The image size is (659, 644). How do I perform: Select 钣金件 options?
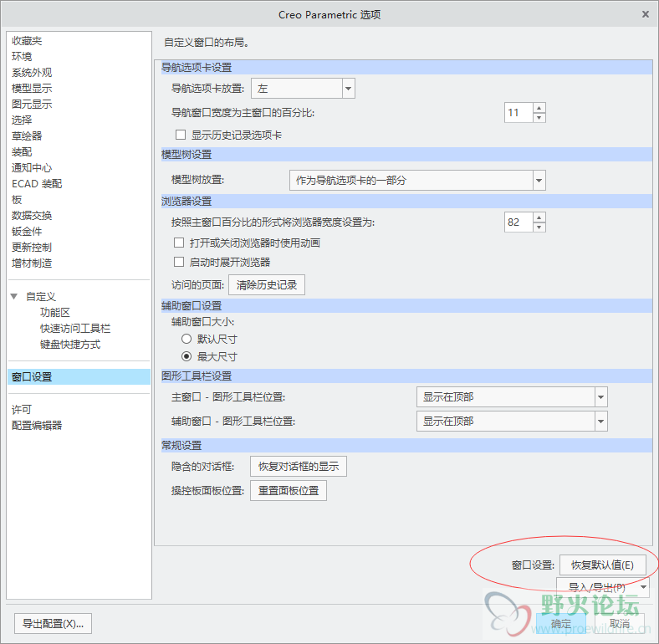(x=27, y=231)
